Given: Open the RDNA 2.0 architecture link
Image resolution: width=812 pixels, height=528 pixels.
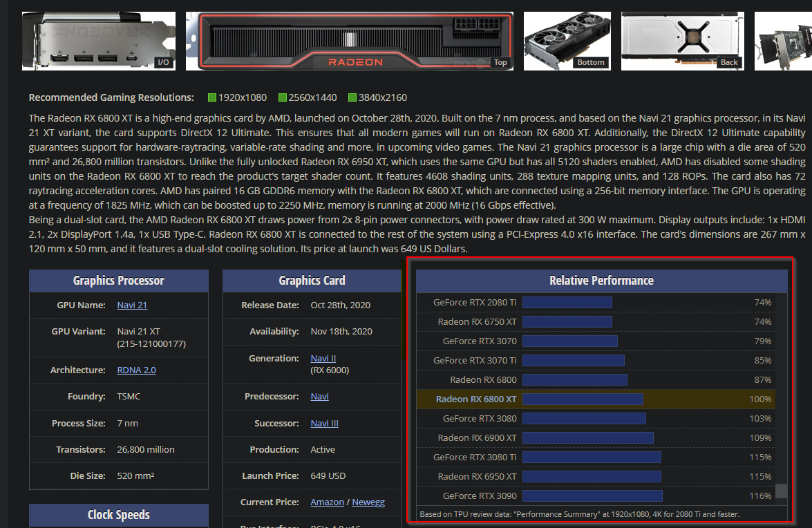Looking at the screenshot, I should (x=136, y=370).
